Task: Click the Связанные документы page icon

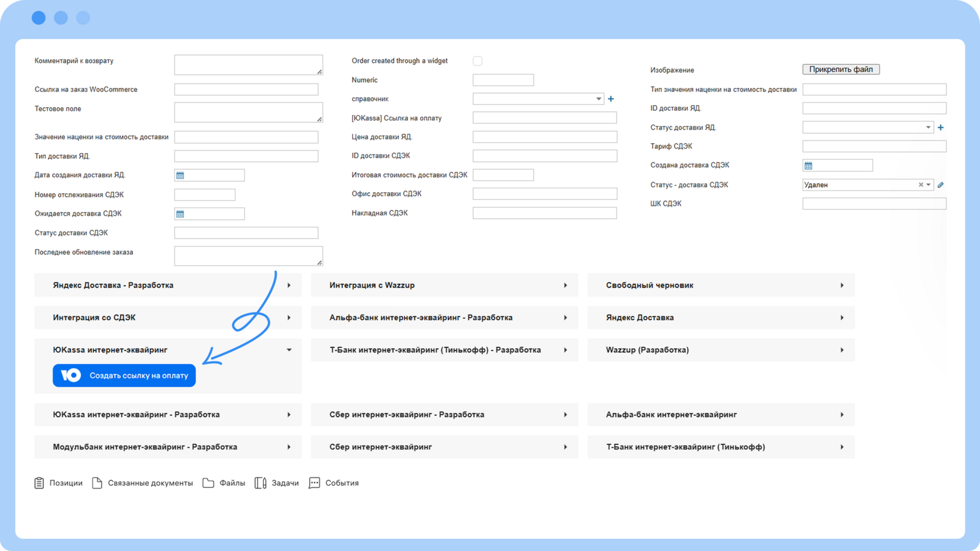Action: (x=97, y=483)
